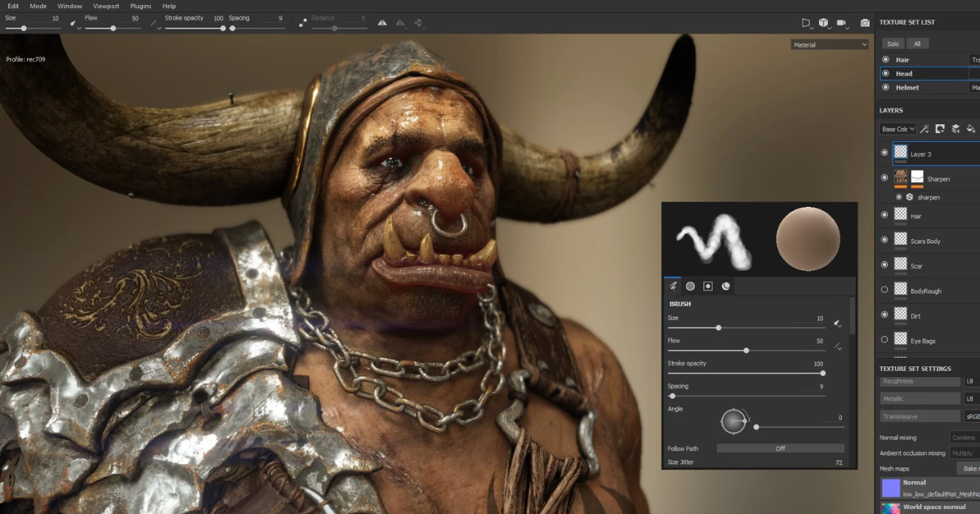Click the add fill layer bucket icon
Image resolution: width=980 pixels, height=514 pixels.
(x=970, y=129)
